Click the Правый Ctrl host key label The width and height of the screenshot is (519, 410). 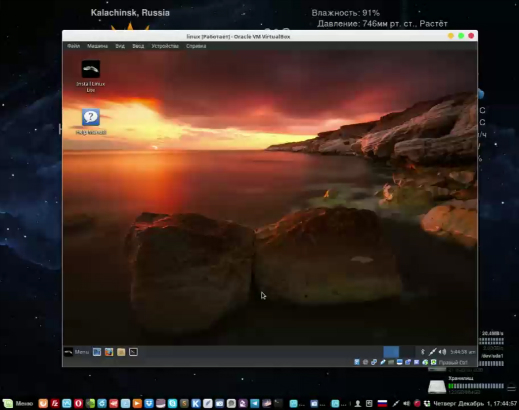coord(453,362)
